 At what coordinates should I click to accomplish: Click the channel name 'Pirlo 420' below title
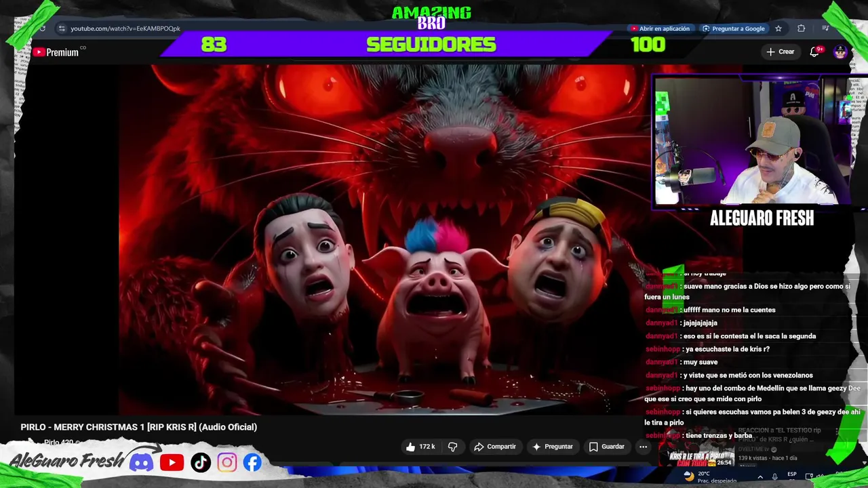point(58,443)
